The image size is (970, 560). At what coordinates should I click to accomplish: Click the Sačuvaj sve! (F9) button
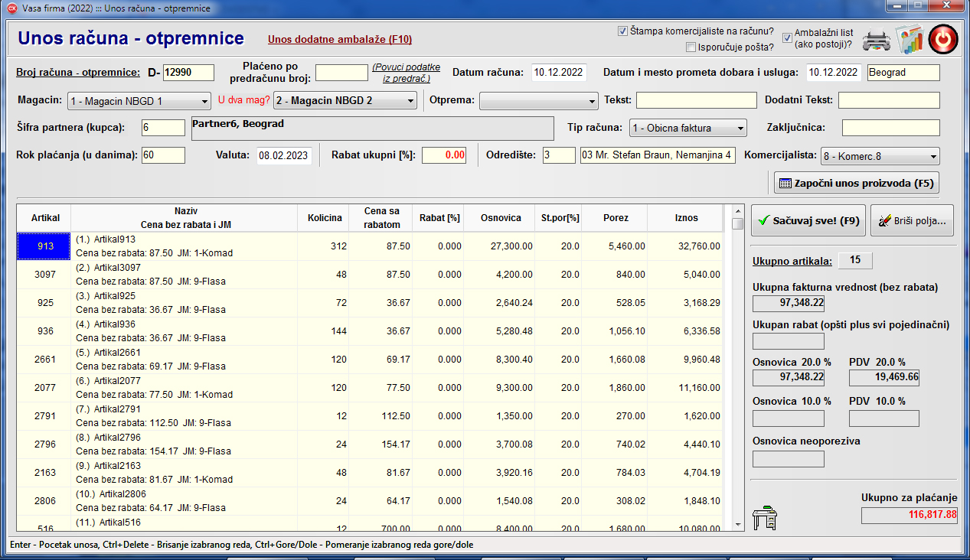coord(808,220)
